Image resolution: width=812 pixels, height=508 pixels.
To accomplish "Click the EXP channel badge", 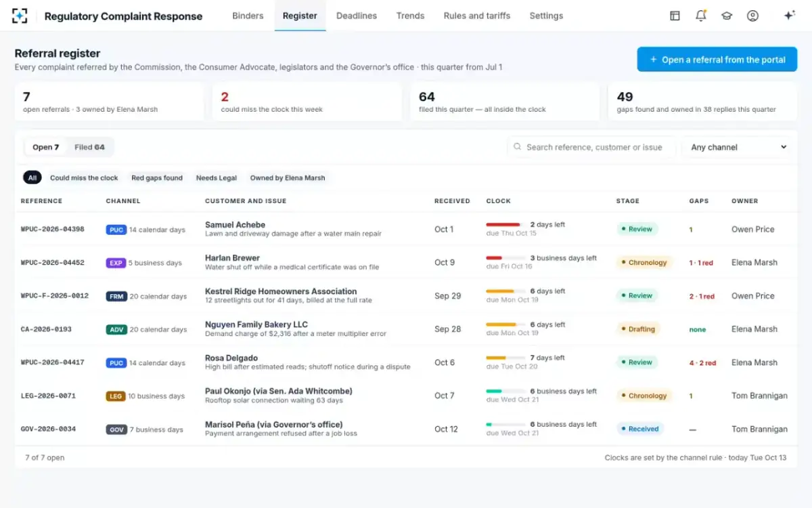I will pyautogui.click(x=116, y=263).
